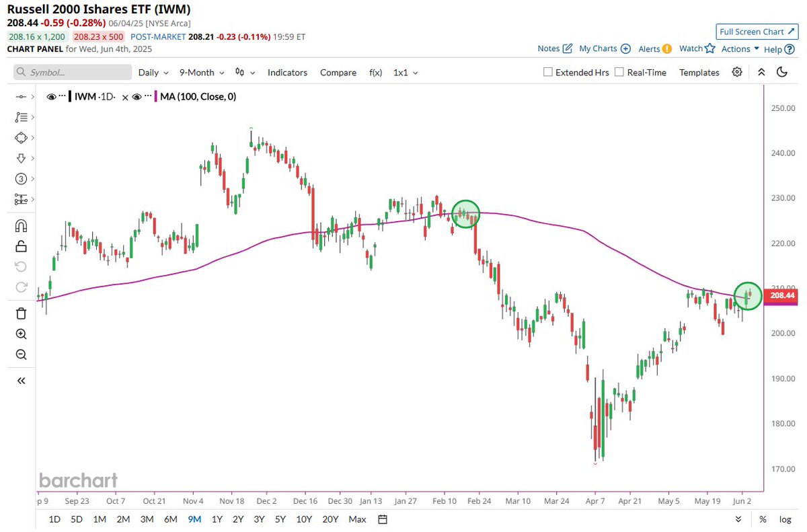The width and height of the screenshot is (807, 532).
Task: Switch the price axis to percent
Action: point(763,519)
